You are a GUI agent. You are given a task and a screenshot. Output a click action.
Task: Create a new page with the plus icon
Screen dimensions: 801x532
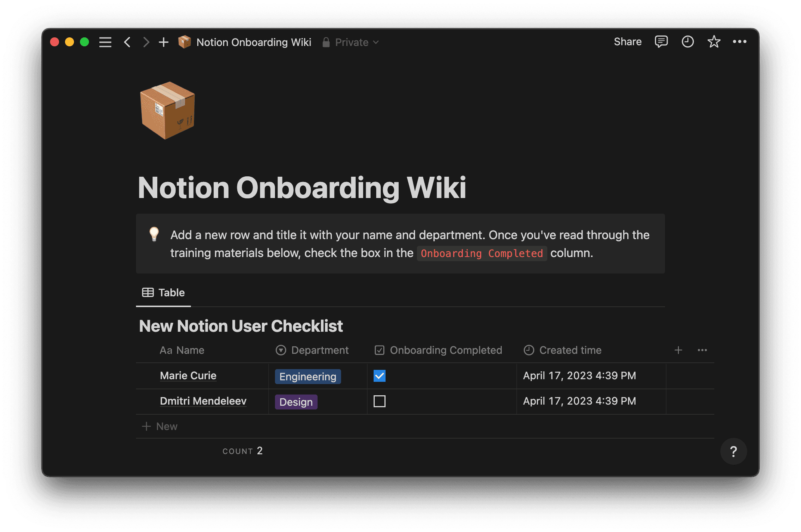[164, 42]
